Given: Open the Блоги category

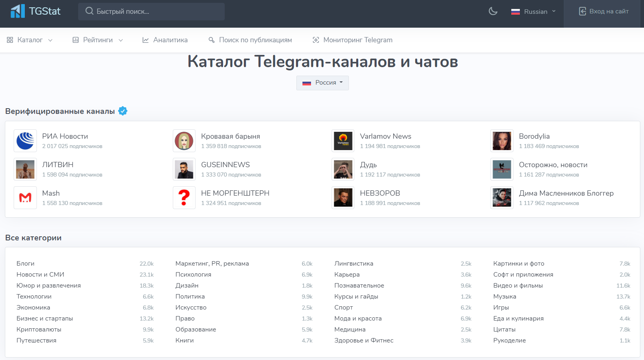Looking at the screenshot, I should pos(25,264).
